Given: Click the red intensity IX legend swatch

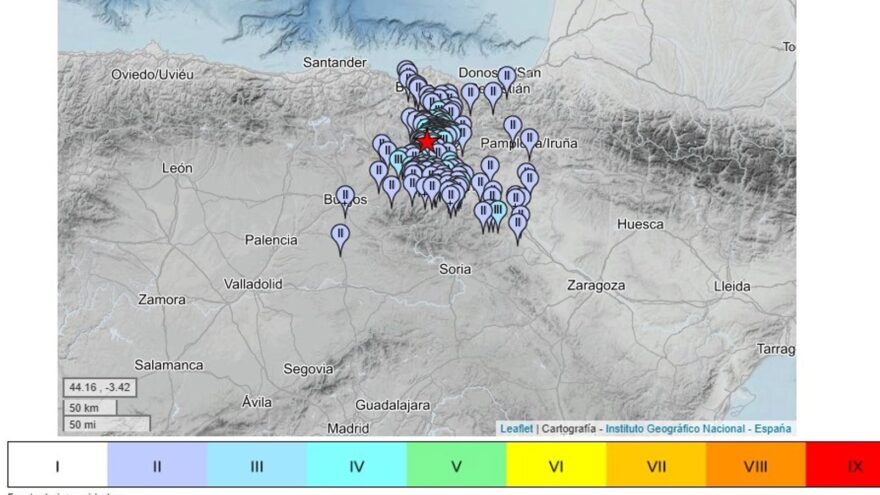Looking at the screenshot, I should 845,465.
